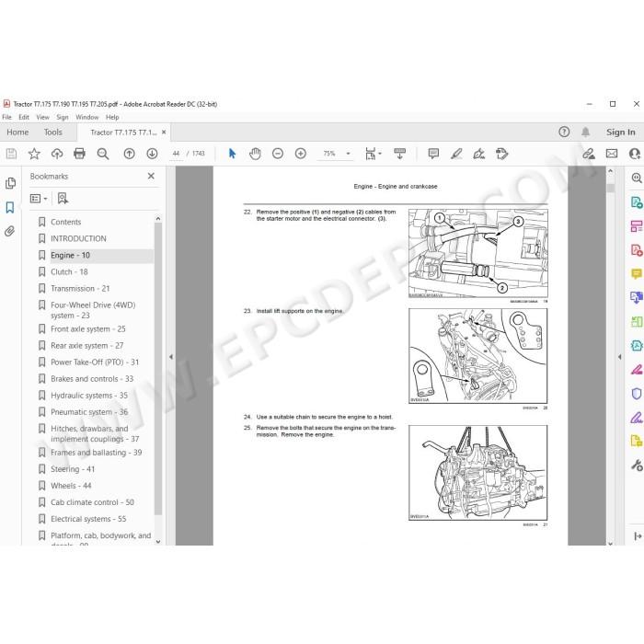The height and width of the screenshot is (644, 644).
Task: Click the document vertical scrollbar thumb
Action: (x=610, y=189)
